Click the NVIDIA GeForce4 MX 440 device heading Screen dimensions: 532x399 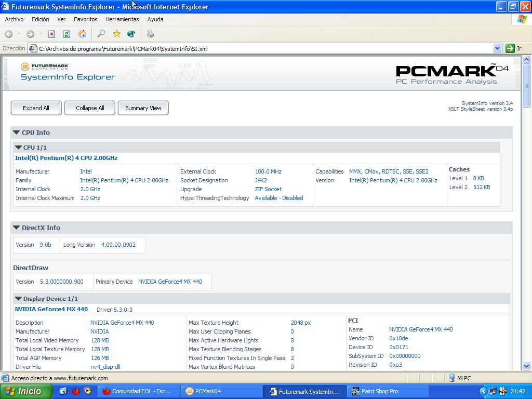pos(51,309)
